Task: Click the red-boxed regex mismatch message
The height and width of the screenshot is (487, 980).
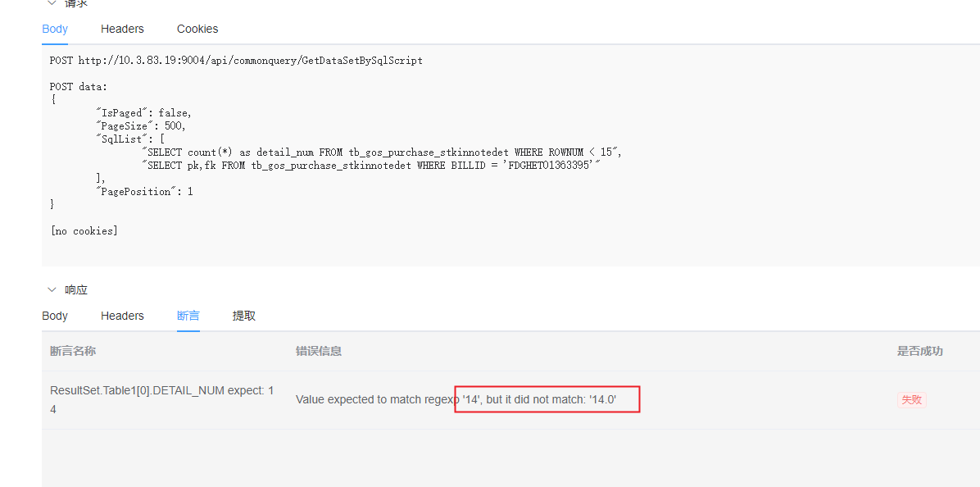Action: coord(547,399)
